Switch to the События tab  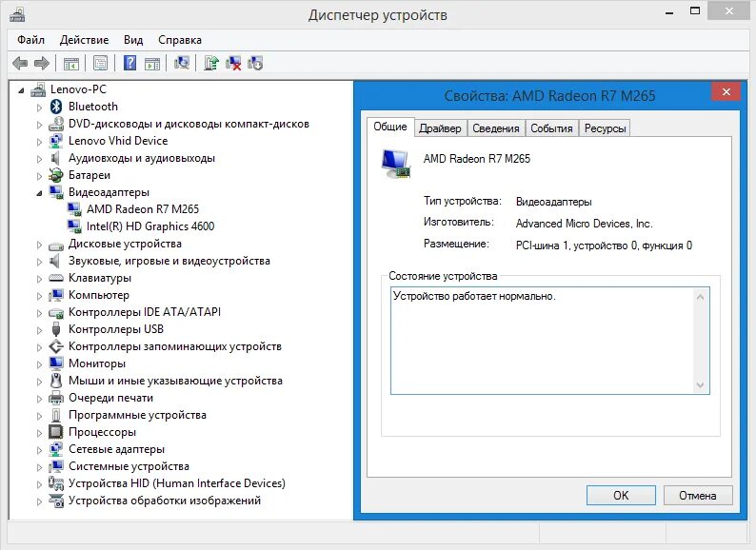[551, 128]
